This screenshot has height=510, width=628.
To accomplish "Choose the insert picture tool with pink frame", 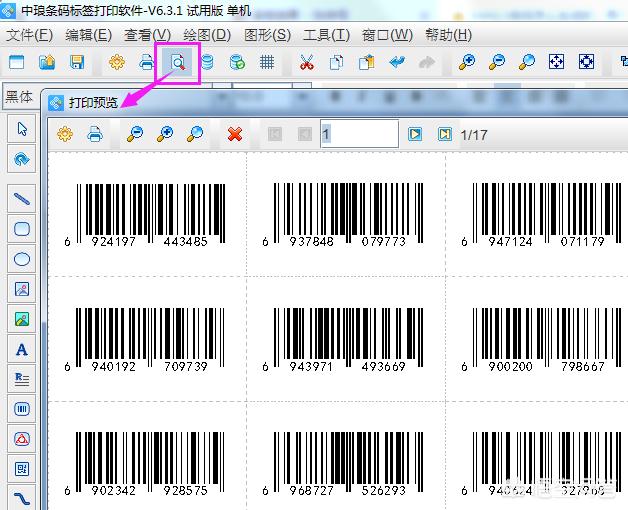I will (x=22, y=289).
